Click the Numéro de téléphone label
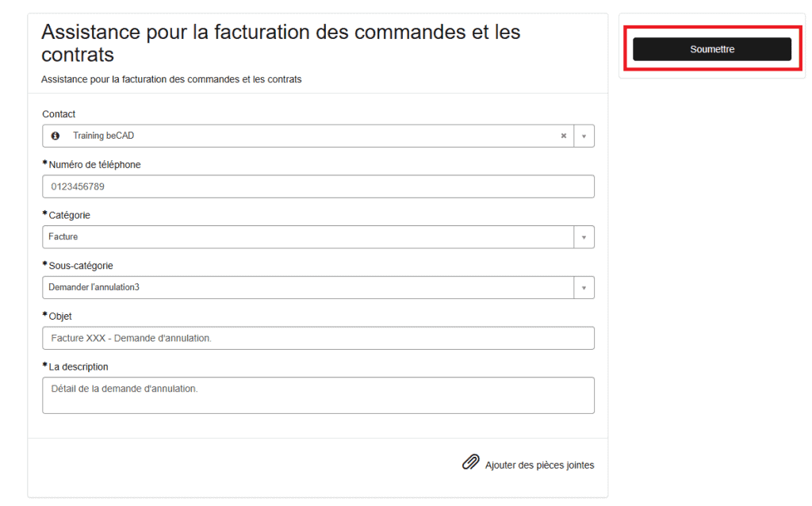 94,165
